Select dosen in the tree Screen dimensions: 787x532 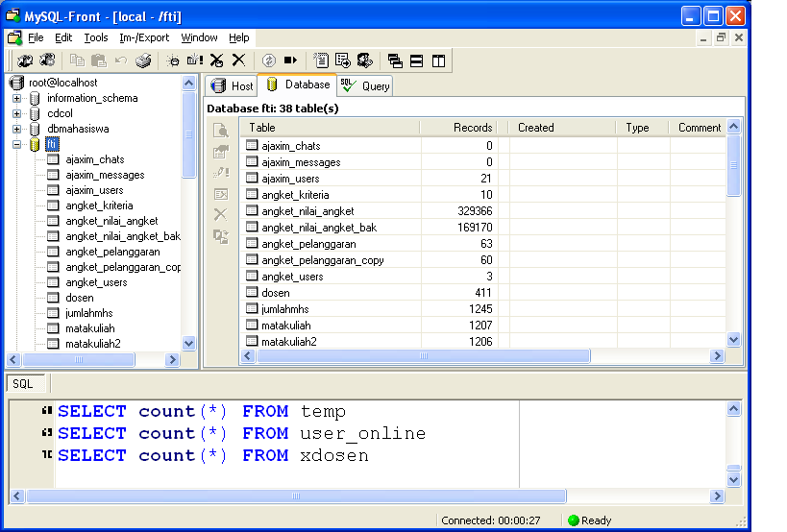[80, 298]
